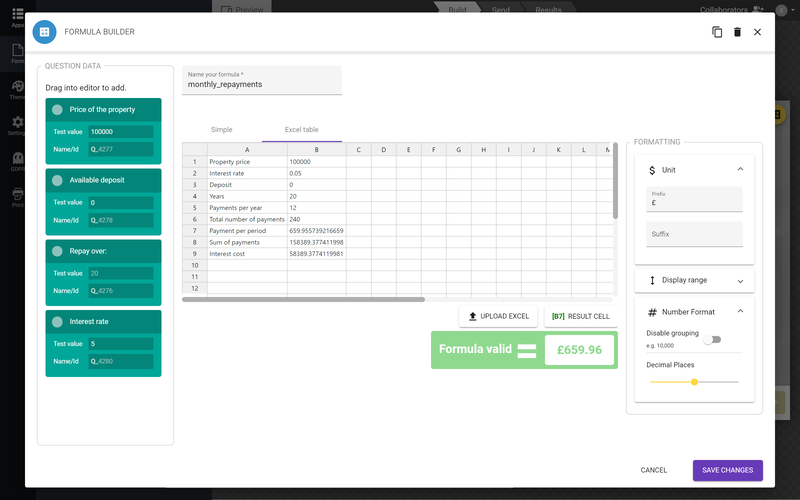Select cell A8 Sum of payments

pyautogui.click(x=247, y=242)
